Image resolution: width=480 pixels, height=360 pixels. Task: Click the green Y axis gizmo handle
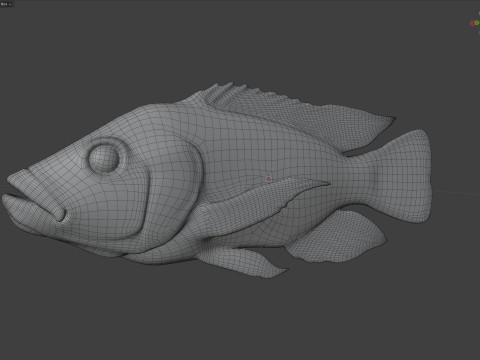pyautogui.click(x=477, y=23)
